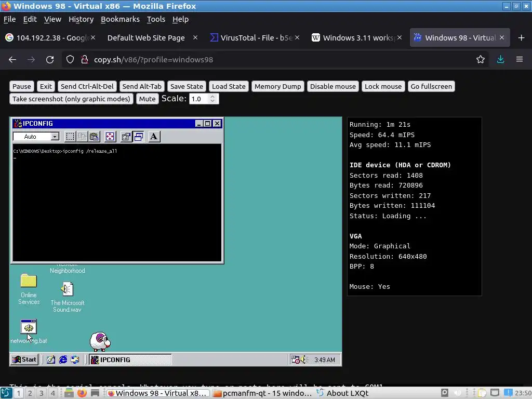Click the site security lock icon
The width and height of the screenshot is (532, 399).
click(x=85, y=60)
